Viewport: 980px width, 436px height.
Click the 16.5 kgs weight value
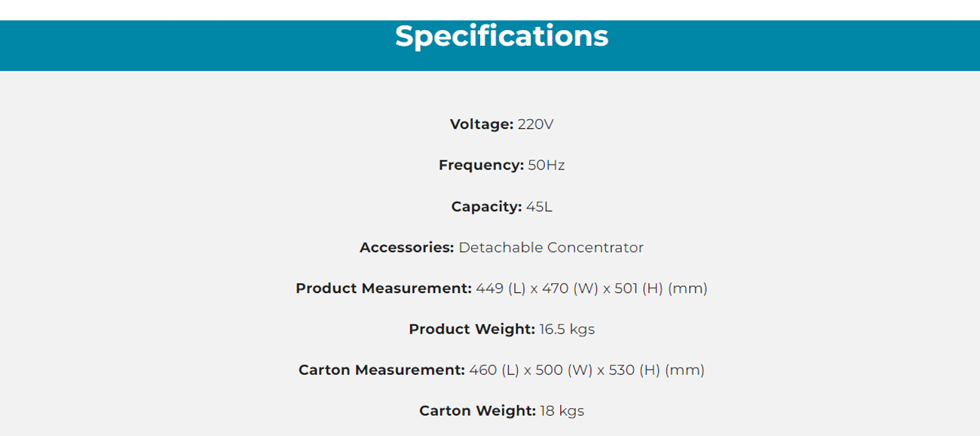567,329
